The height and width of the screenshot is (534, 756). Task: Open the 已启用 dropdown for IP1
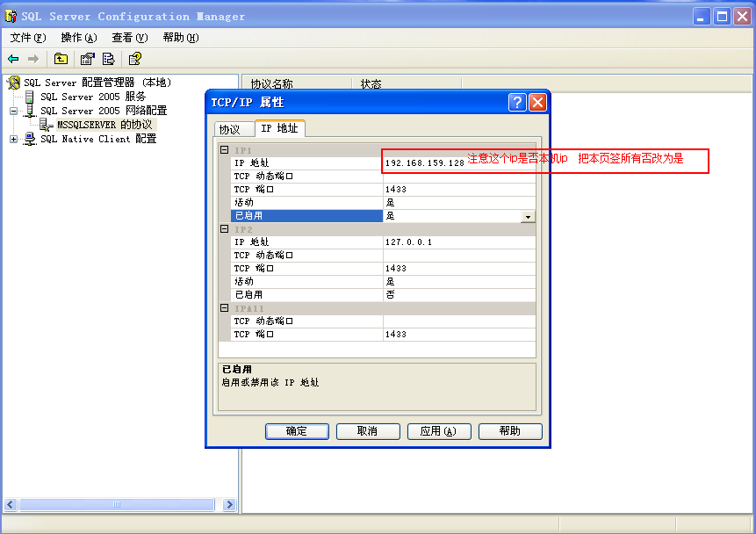click(x=528, y=217)
